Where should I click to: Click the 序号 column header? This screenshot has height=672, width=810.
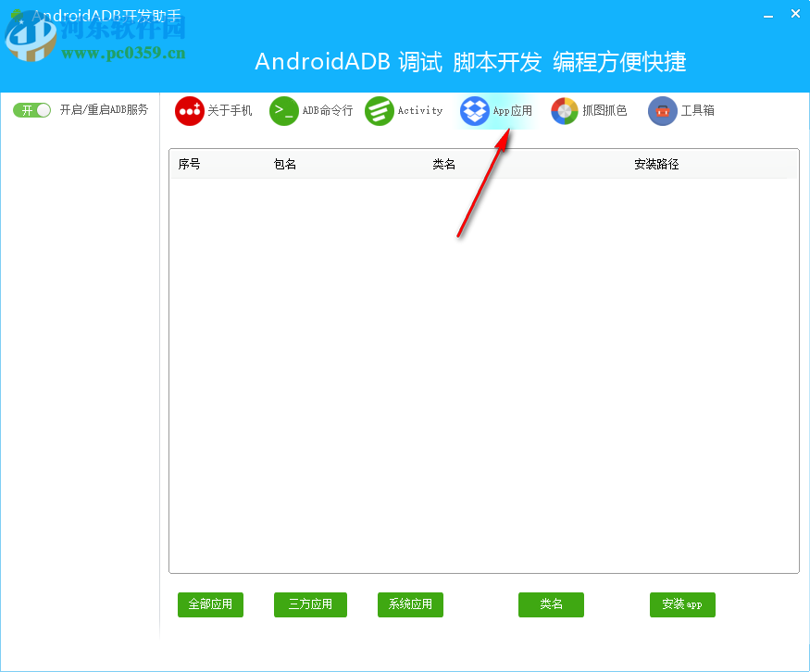(188, 164)
